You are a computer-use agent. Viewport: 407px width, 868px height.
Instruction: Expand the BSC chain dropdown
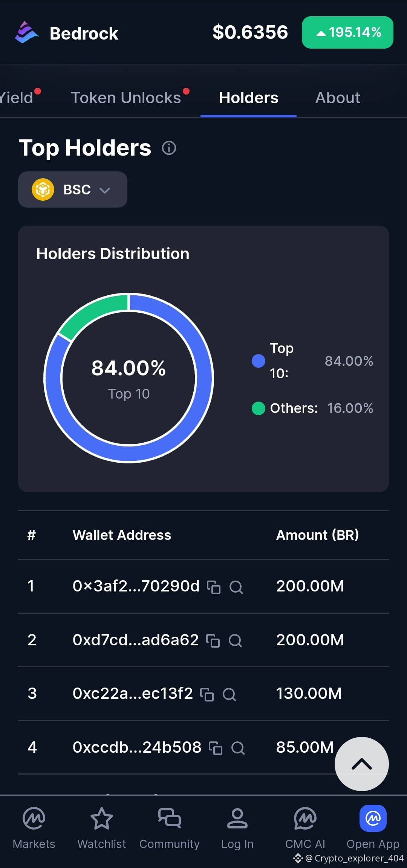73,189
